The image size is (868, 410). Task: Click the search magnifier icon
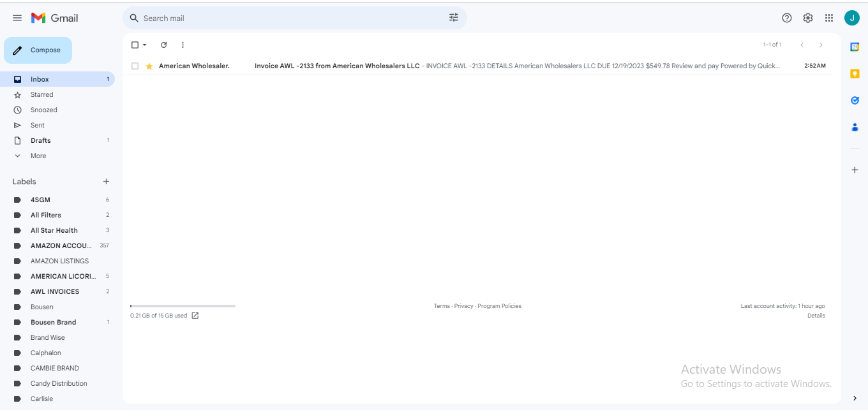pyautogui.click(x=134, y=18)
